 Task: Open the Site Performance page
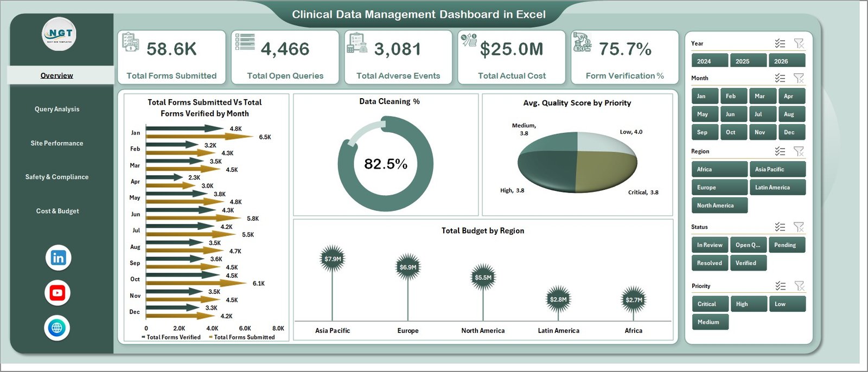pyautogui.click(x=57, y=143)
